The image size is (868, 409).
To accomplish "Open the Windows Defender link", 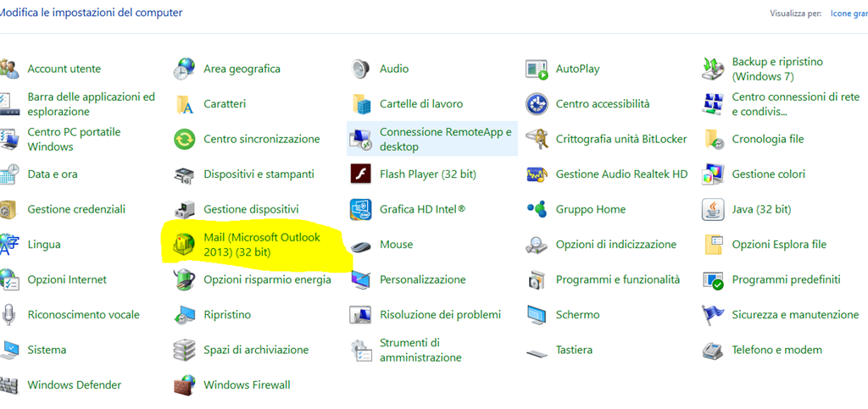I will coord(75,384).
